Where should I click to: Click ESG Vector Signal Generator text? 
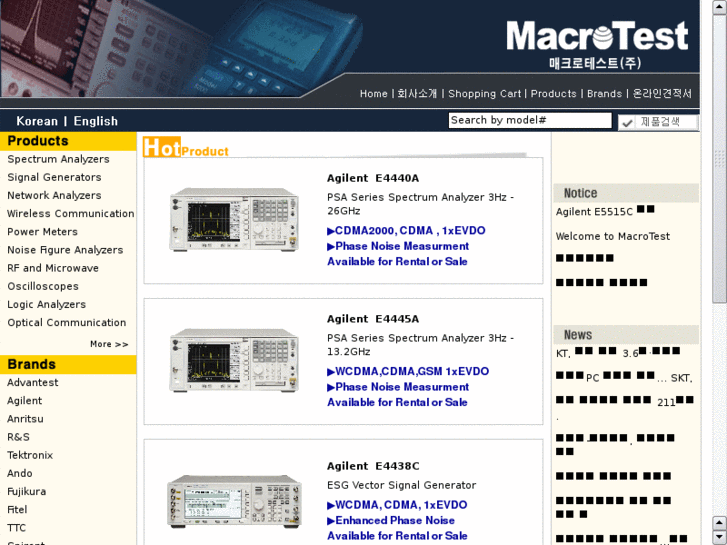click(401, 485)
